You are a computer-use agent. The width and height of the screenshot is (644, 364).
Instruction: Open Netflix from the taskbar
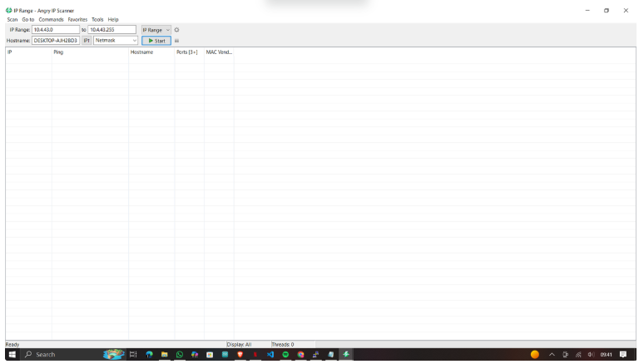[x=255, y=355]
